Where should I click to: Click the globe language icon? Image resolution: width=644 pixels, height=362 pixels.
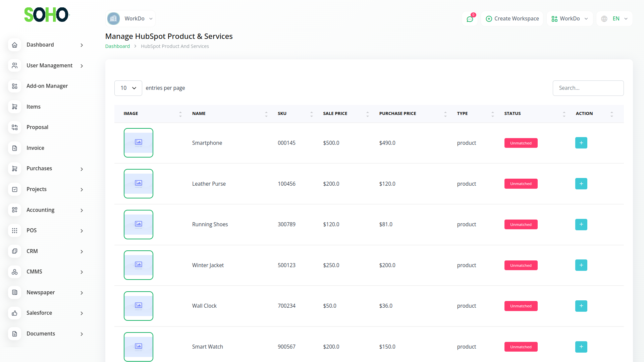[604, 19]
